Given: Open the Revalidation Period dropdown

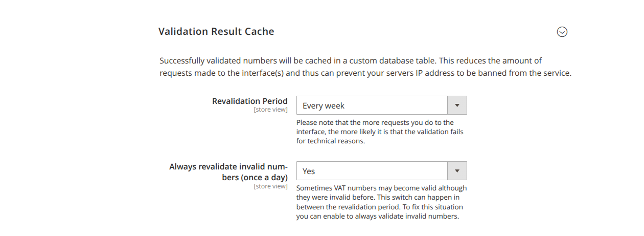Looking at the screenshot, I should [381, 105].
